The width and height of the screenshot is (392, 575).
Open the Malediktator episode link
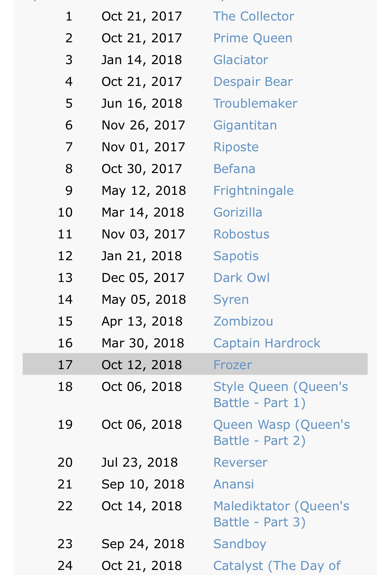(x=281, y=506)
